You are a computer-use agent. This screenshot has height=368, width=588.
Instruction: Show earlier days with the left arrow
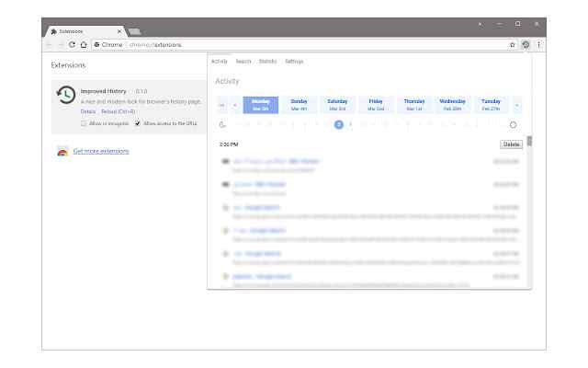coord(235,106)
